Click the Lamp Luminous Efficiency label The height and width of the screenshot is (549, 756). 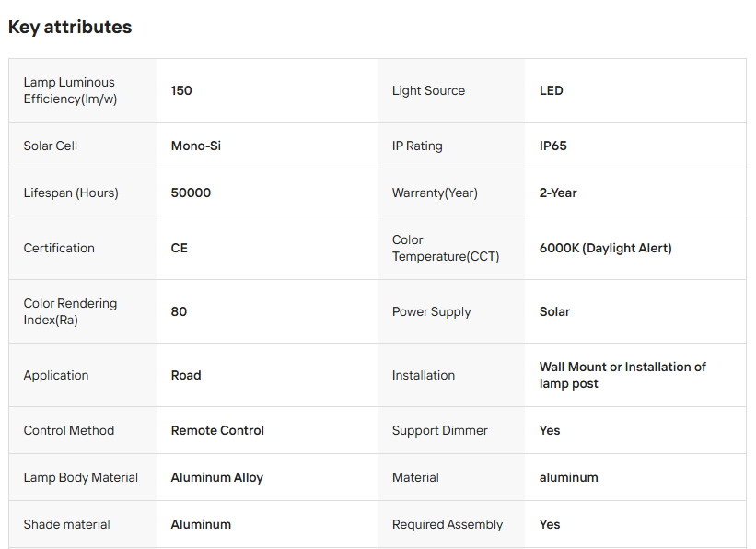point(70,90)
